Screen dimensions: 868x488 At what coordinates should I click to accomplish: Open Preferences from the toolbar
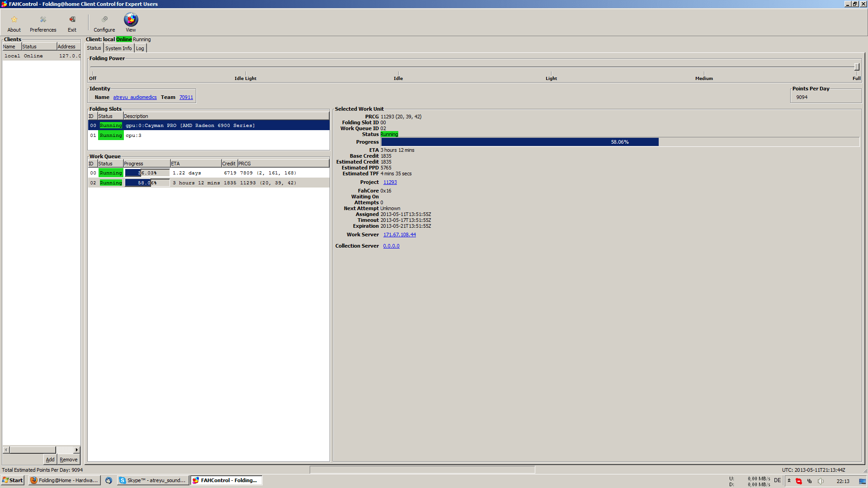coord(43,19)
